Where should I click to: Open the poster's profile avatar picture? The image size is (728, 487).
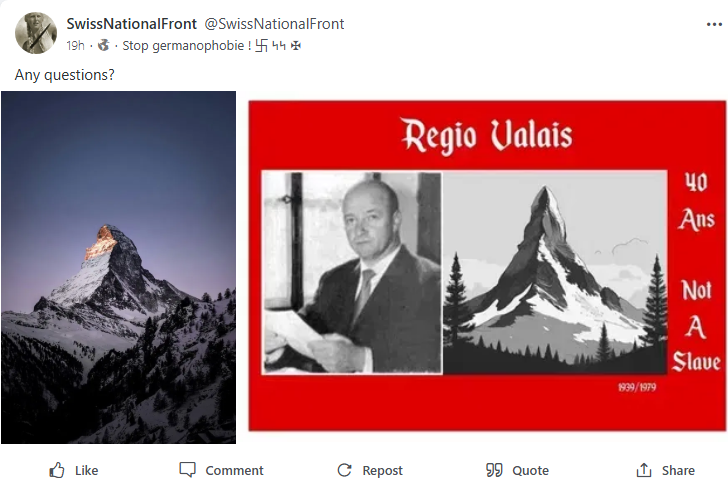[35, 33]
